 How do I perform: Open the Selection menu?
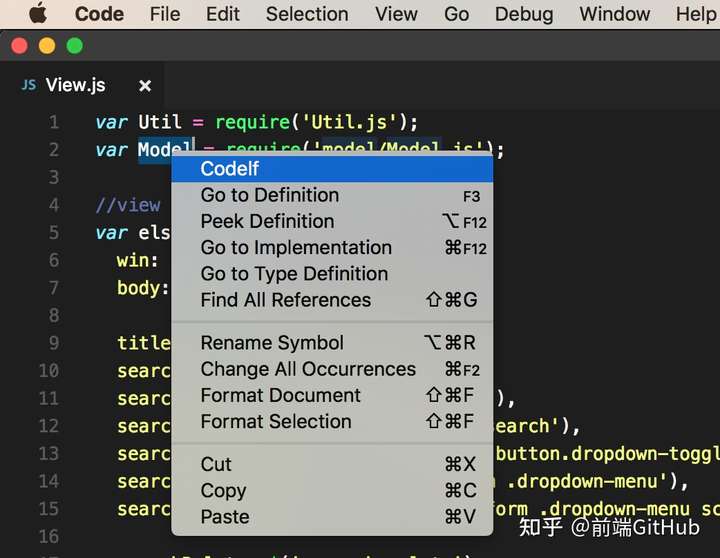click(307, 14)
